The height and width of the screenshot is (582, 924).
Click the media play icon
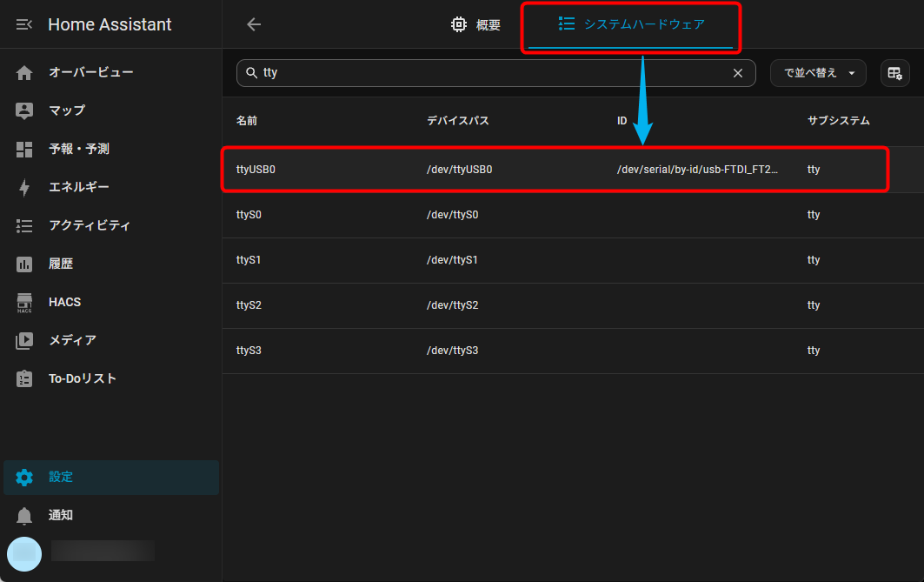click(24, 341)
